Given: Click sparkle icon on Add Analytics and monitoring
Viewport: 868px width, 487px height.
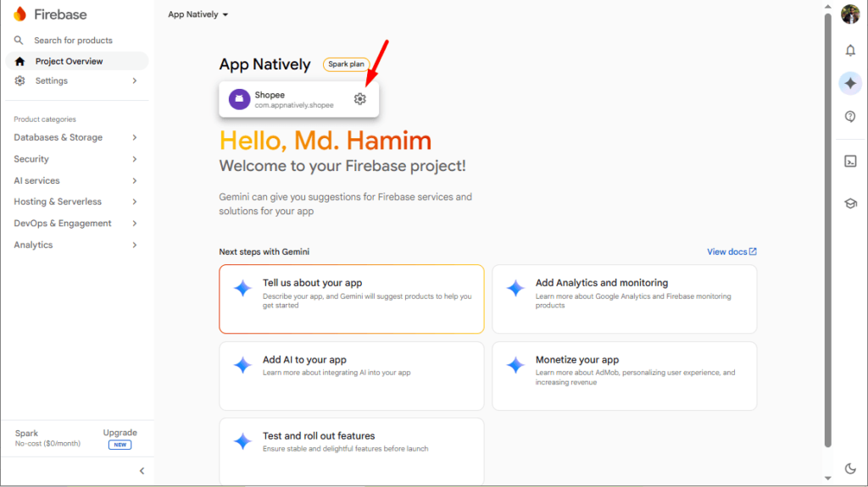Looking at the screenshot, I should (x=515, y=288).
